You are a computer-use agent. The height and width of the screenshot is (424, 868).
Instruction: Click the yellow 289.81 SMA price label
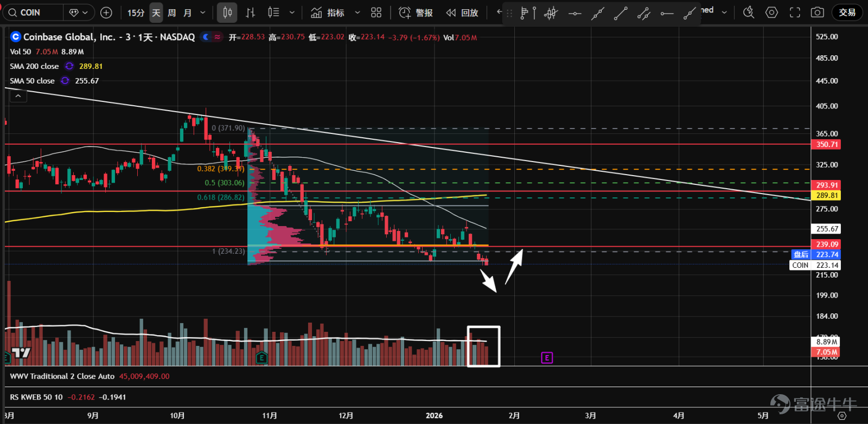pos(827,195)
